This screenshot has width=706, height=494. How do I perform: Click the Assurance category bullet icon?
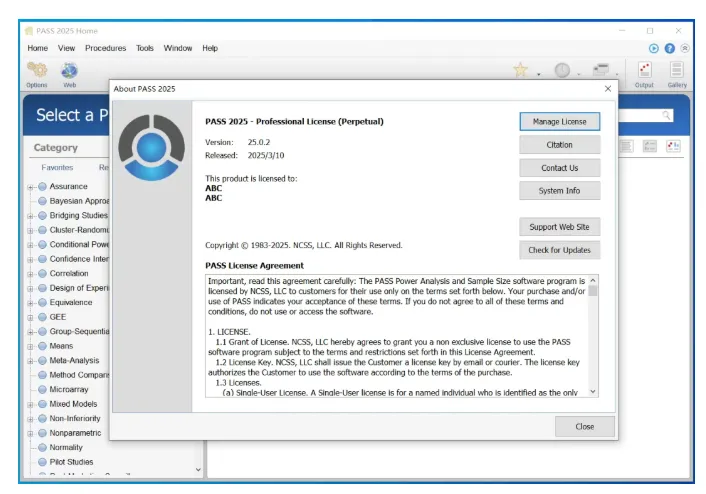42,186
